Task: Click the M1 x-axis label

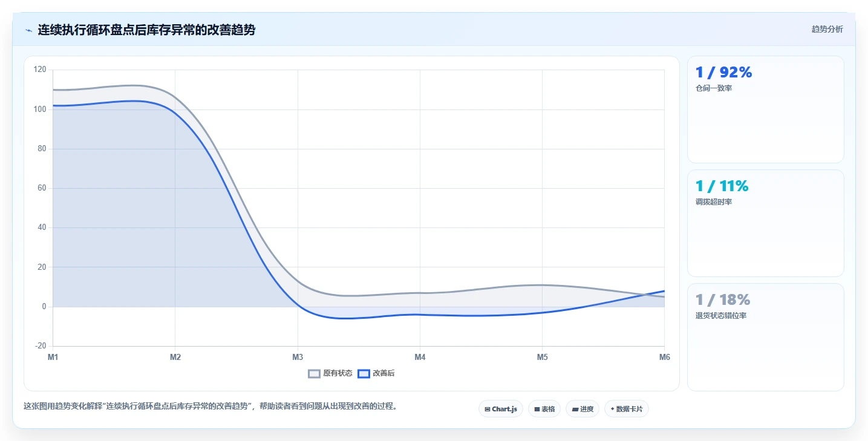Action: 53,358
